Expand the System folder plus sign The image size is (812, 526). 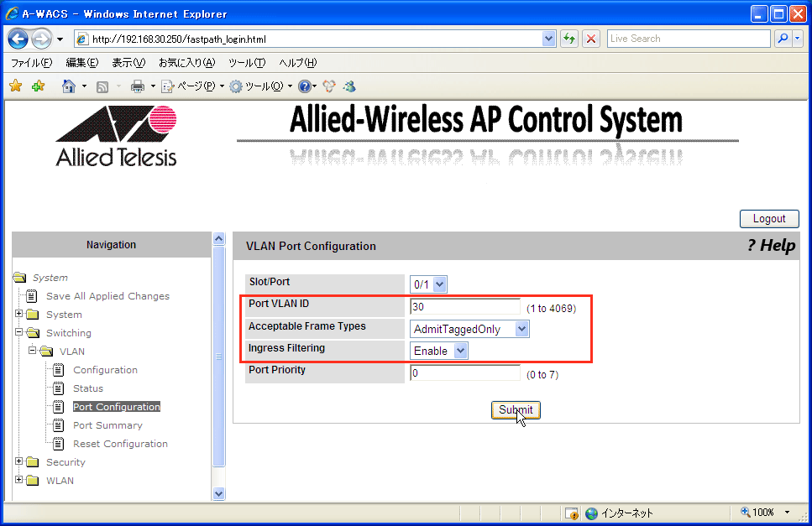click(18, 314)
